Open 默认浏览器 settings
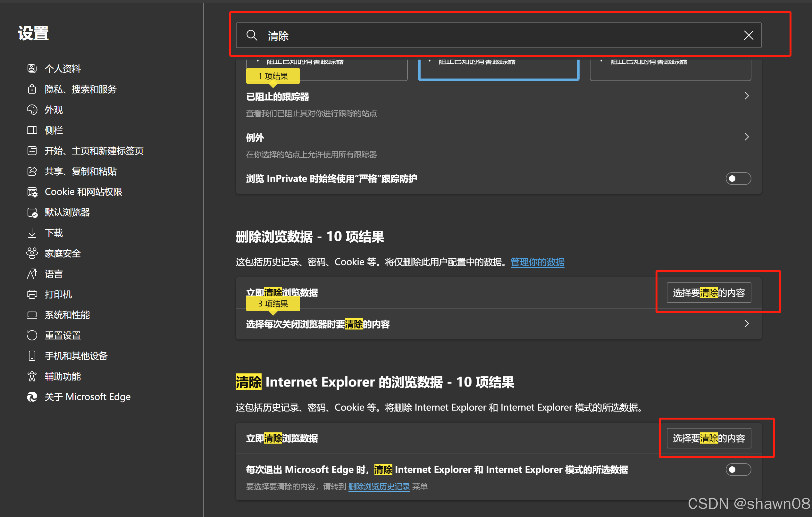This screenshot has width=812, height=517. [x=67, y=213]
